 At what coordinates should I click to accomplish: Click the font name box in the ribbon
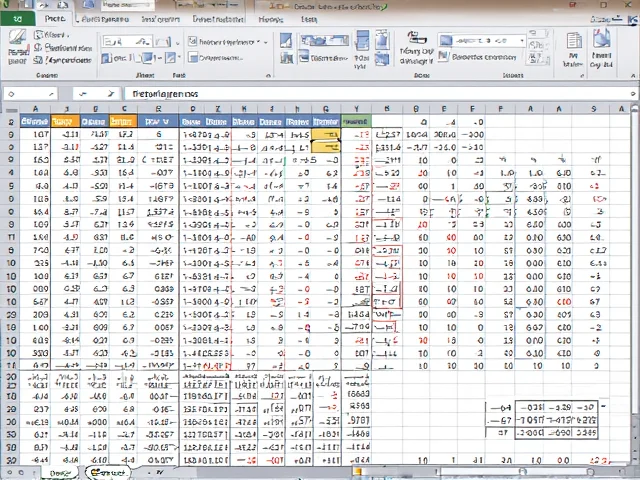point(127,41)
